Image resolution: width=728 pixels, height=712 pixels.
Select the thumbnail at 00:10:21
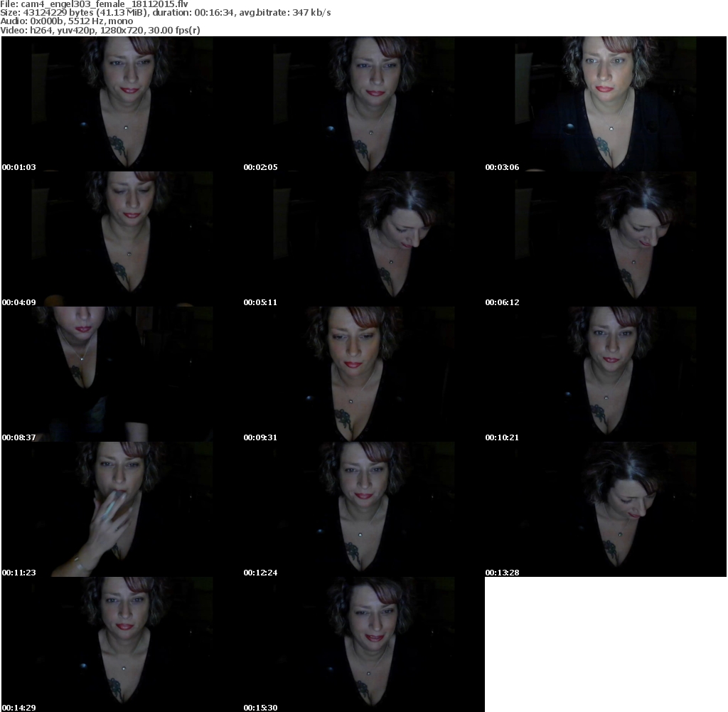pos(606,374)
